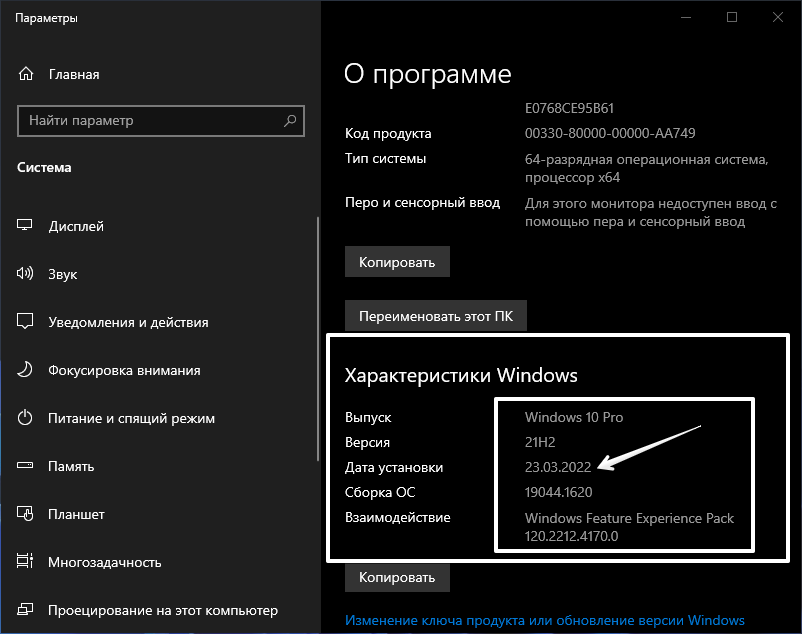Click the power icon for Питание
This screenshot has width=802, height=634.
(27, 418)
